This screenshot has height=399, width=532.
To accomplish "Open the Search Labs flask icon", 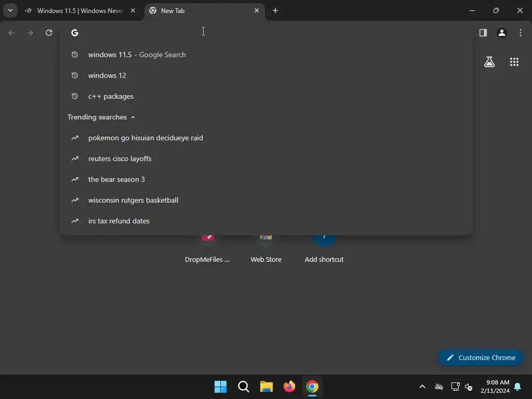I will tap(489, 62).
